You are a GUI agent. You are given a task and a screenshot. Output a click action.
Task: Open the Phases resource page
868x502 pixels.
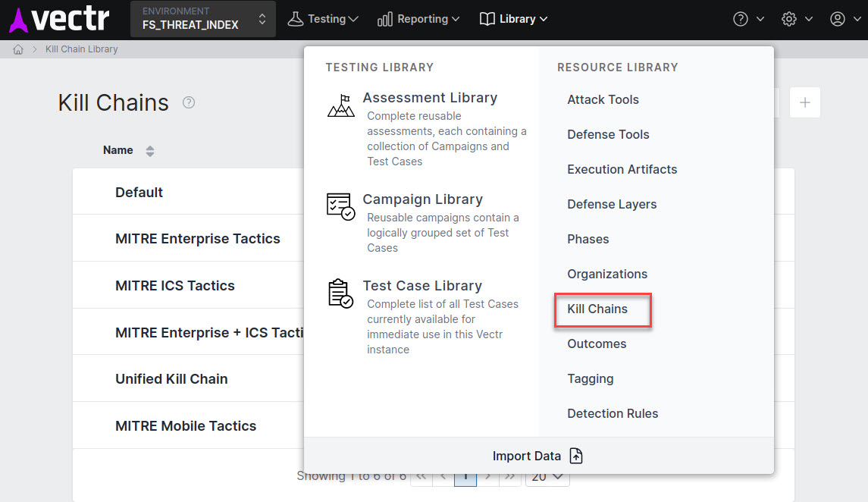588,239
